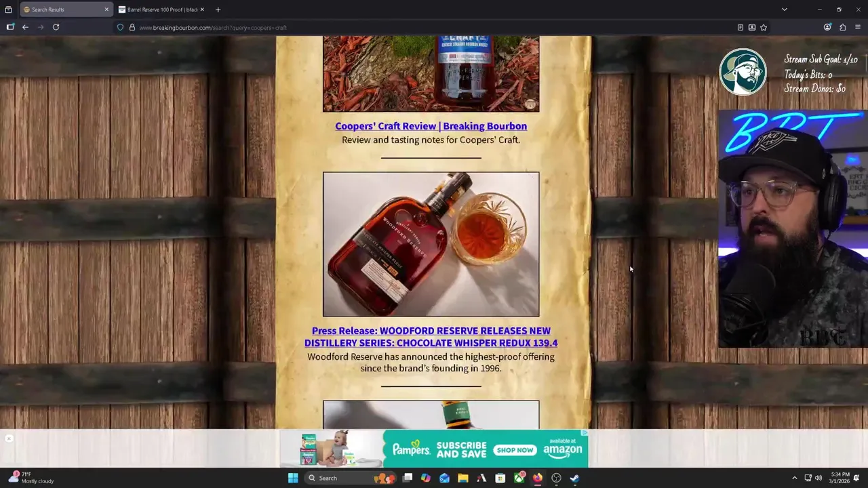Open notification center bell icon
The width and height of the screenshot is (868, 488).
[x=857, y=478]
